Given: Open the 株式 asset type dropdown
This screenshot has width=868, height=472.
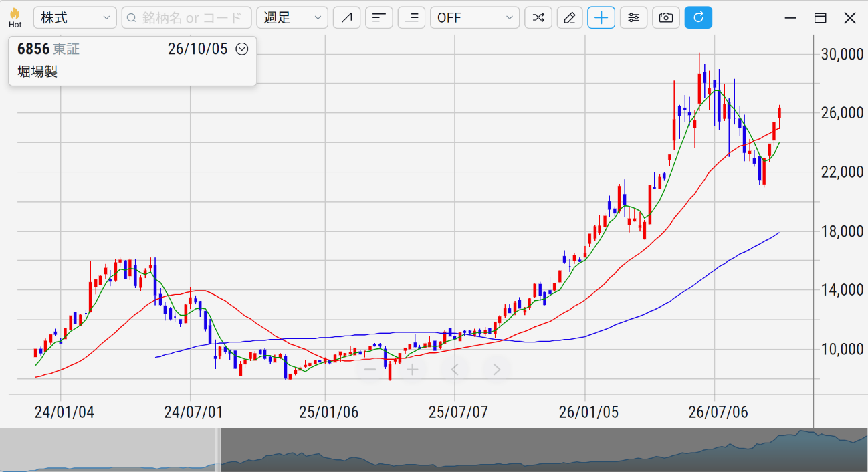Looking at the screenshot, I should coord(75,18).
